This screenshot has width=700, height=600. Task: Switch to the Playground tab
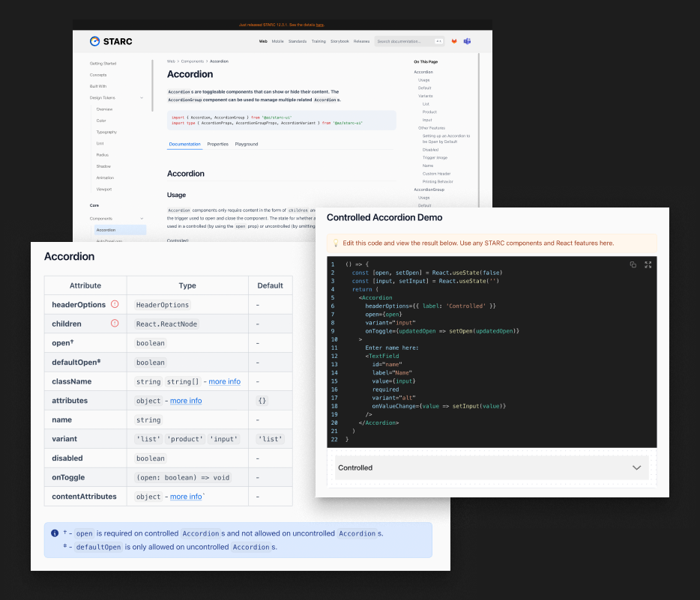click(247, 144)
